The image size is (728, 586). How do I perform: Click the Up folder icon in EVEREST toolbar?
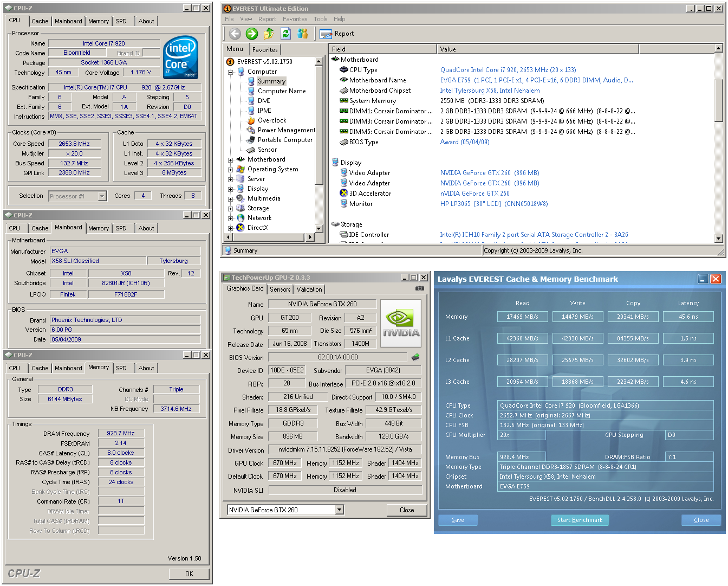click(269, 34)
